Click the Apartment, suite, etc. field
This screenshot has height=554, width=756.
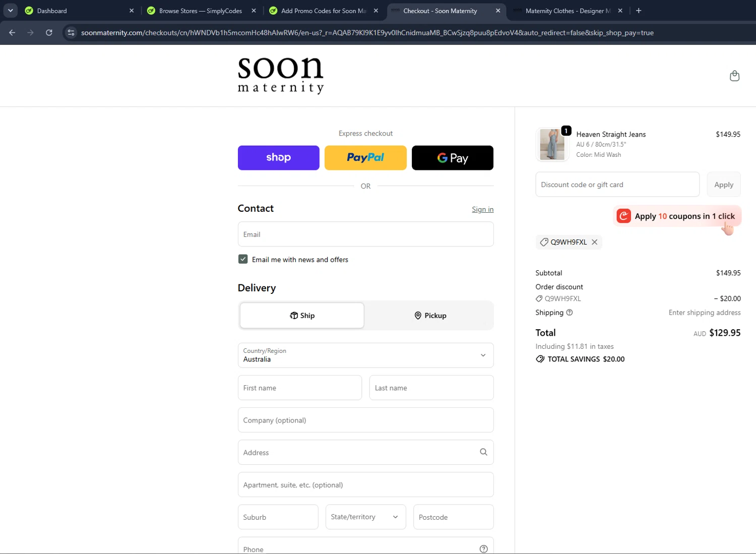pyautogui.click(x=365, y=484)
